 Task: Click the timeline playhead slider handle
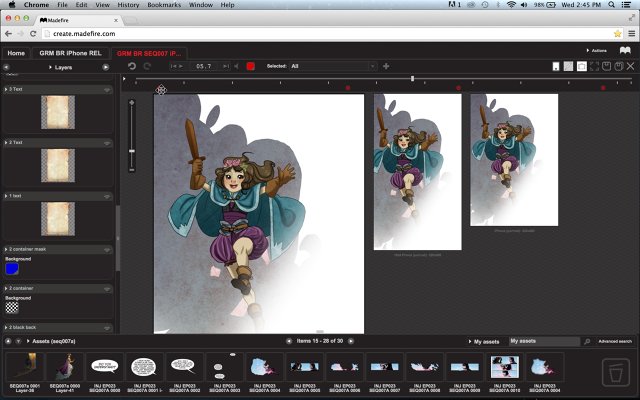(x=412, y=78)
